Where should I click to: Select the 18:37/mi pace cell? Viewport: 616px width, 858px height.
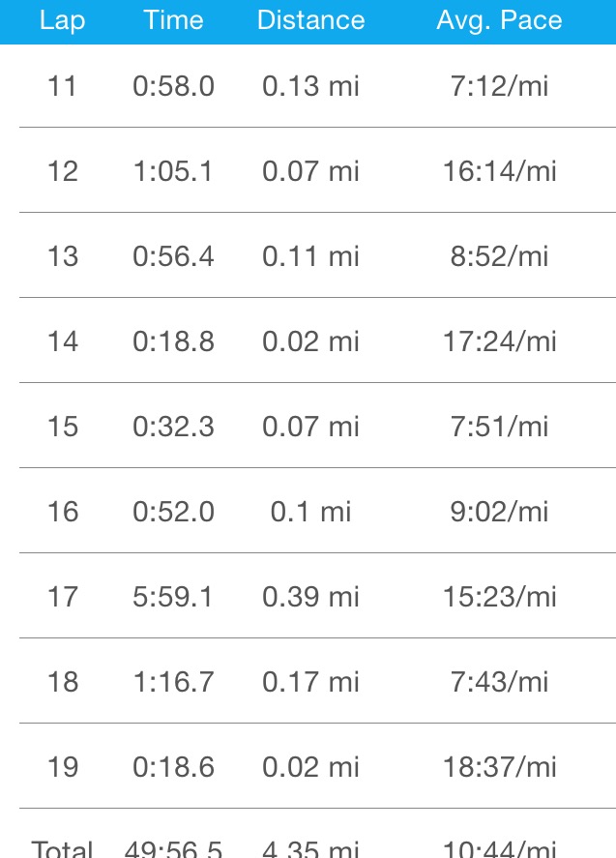click(x=499, y=767)
